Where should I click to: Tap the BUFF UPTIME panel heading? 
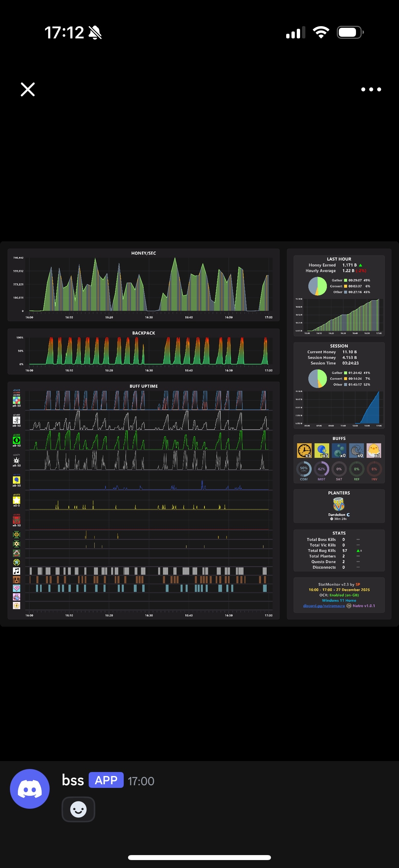[x=144, y=386]
